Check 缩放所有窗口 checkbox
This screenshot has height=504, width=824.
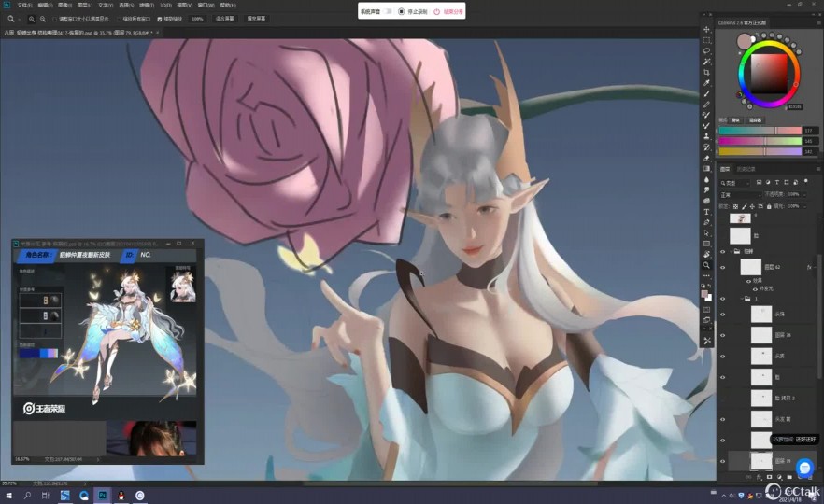(119, 19)
